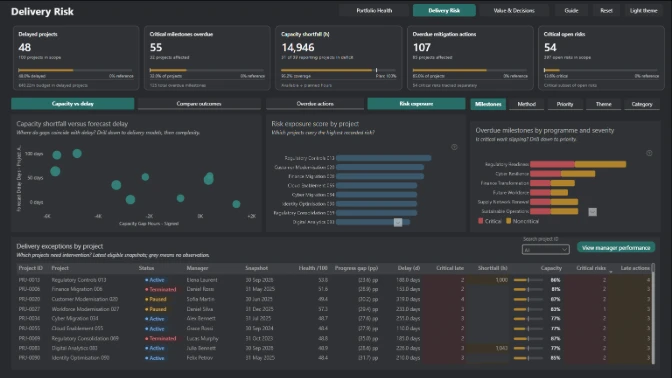Select the Category breakdown toggle
672x378 pixels.
[x=642, y=104]
